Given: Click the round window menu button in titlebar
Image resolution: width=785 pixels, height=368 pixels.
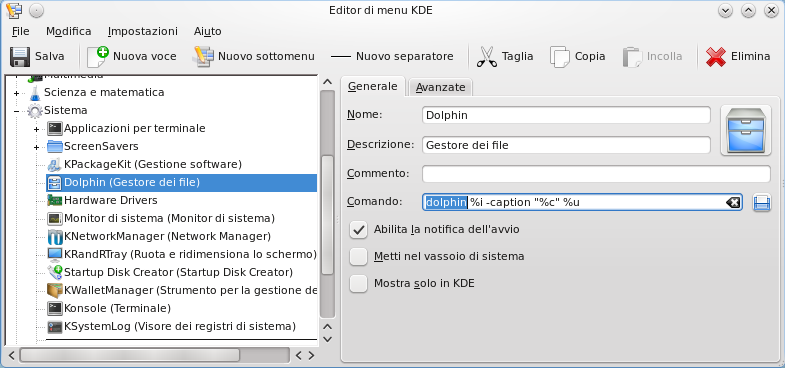Looking at the screenshot, I should (37, 10).
